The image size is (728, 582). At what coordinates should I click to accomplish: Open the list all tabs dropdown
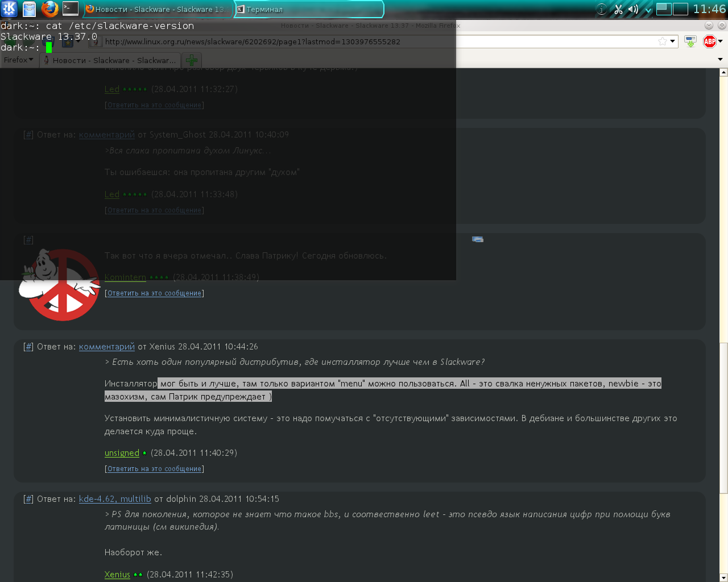[720, 60]
